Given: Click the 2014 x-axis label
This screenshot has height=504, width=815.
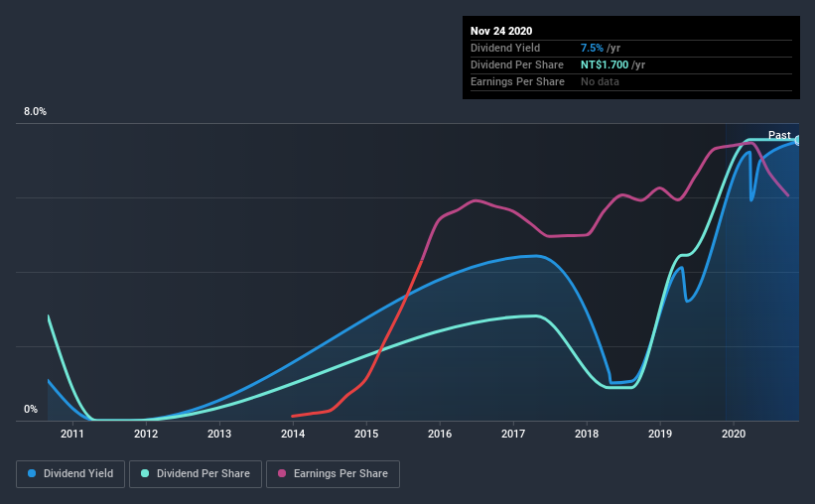Looking at the screenshot, I should (293, 434).
